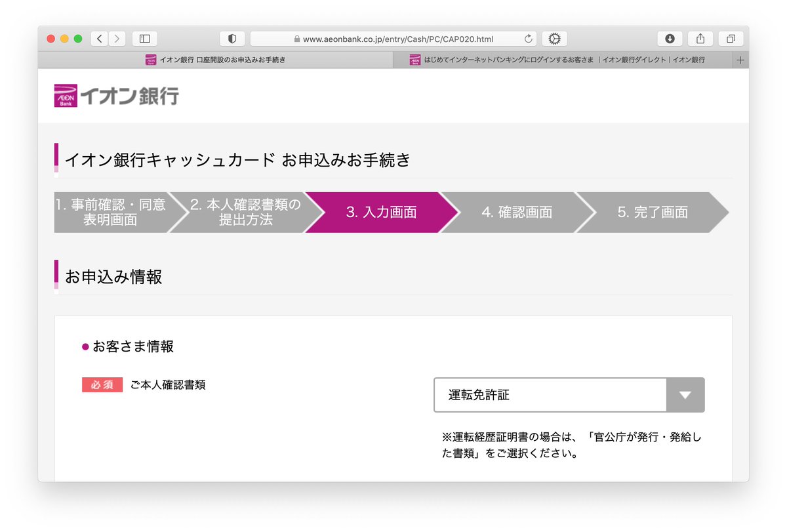
Task: Click the dropdown arrow next to 運転免許証
Action: (x=685, y=395)
